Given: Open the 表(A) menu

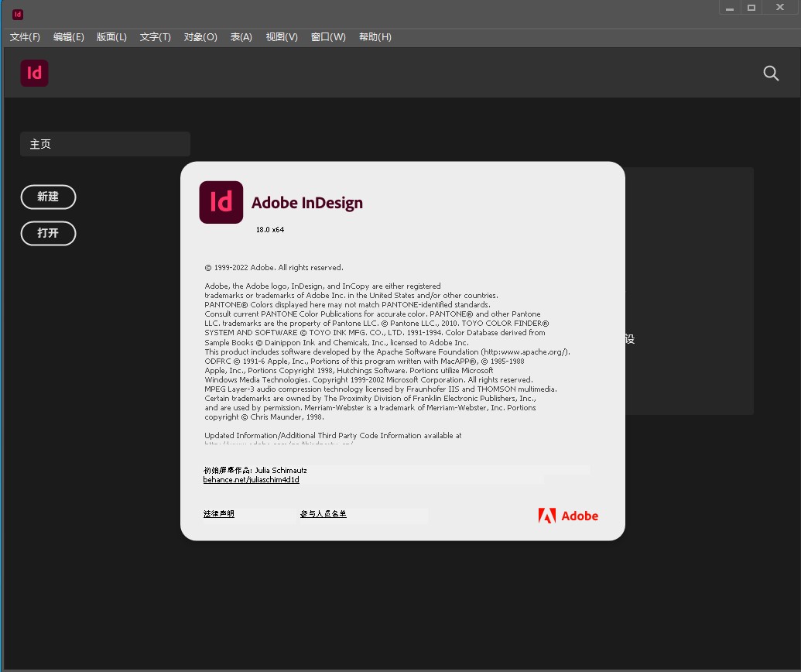Looking at the screenshot, I should click(x=241, y=36).
